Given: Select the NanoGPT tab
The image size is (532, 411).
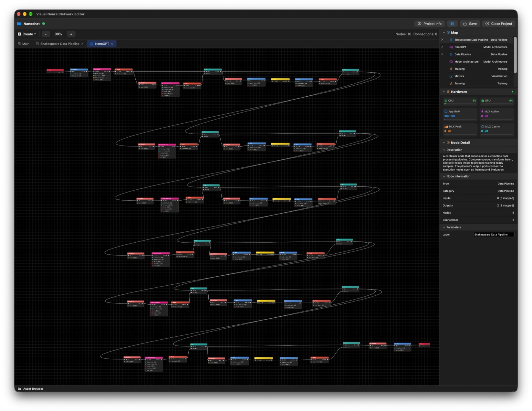Looking at the screenshot, I should (x=102, y=44).
